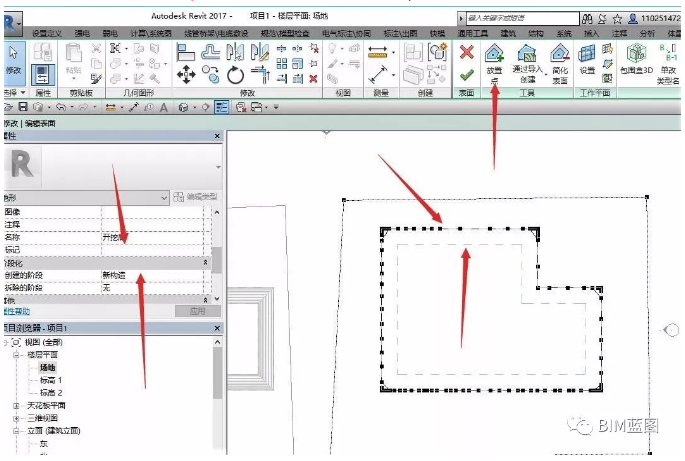Switch to the 建筑 ribbon tab
This screenshot has height=461, width=685.
(508, 33)
